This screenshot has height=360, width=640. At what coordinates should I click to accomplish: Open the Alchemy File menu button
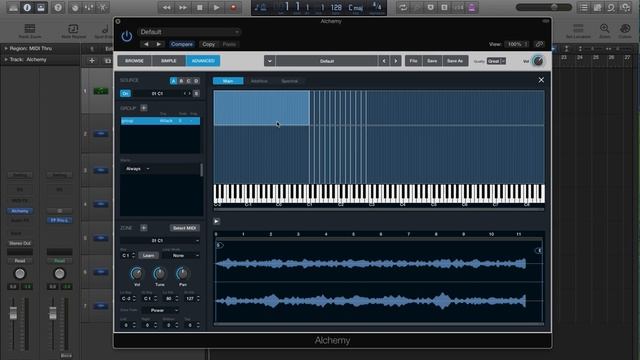pos(413,61)
